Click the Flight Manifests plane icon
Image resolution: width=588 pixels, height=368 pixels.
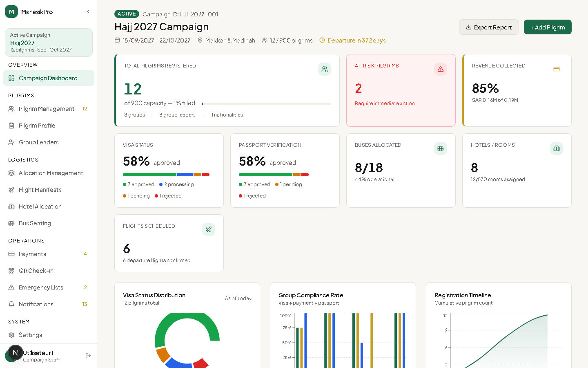click(11, 190)
